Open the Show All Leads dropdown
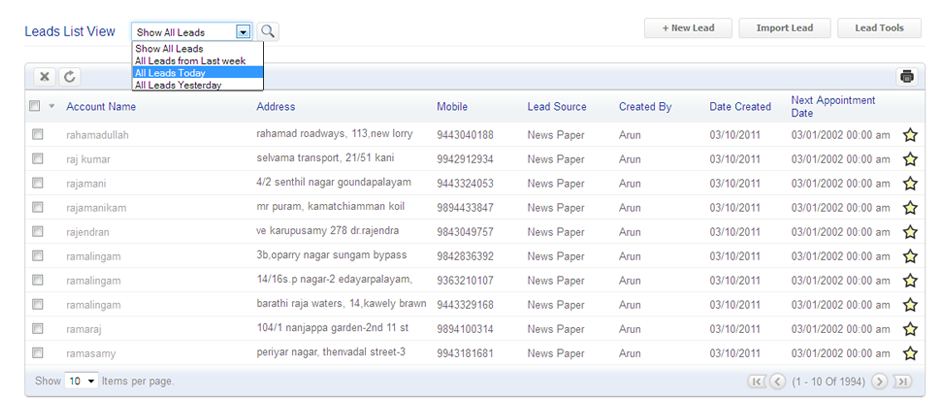The image size is (950, 420). click(243, 32)
